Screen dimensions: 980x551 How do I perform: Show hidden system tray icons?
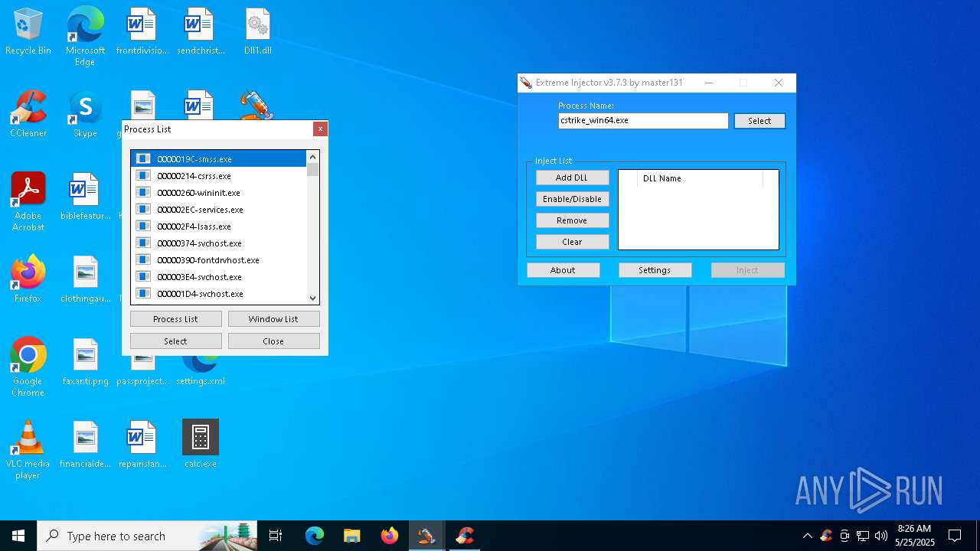click(807, 536)
